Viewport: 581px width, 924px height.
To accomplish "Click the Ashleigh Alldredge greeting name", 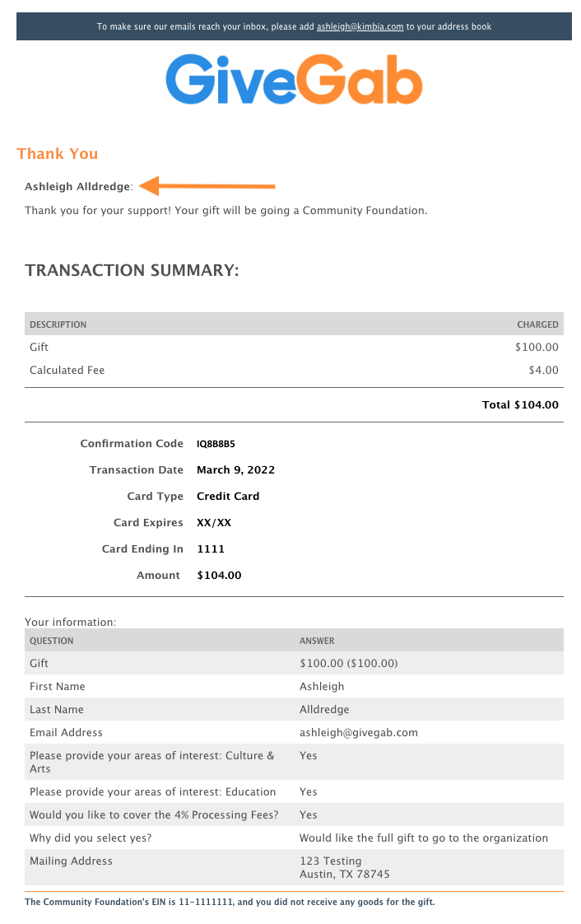I will pyautogui.click(x=77, y=187).
